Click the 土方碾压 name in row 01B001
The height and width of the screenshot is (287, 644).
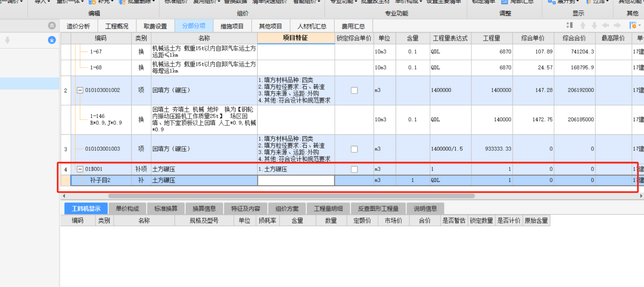pos(164,169)
